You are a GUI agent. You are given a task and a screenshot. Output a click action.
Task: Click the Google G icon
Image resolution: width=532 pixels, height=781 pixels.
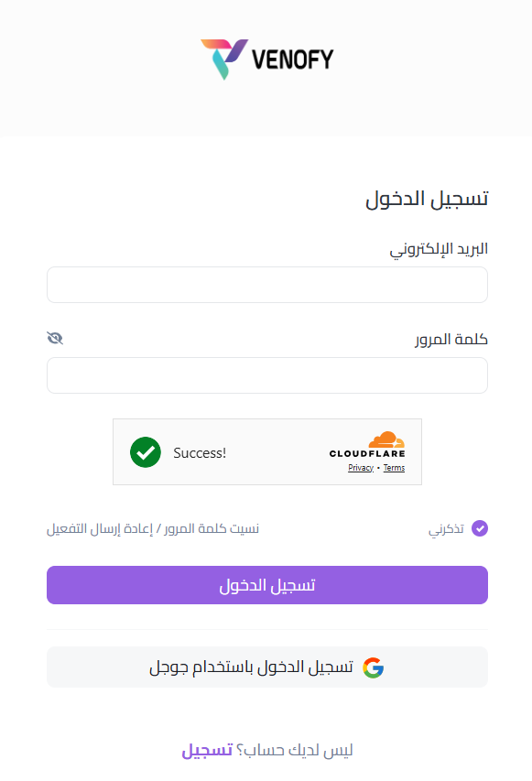click(373, 667)
